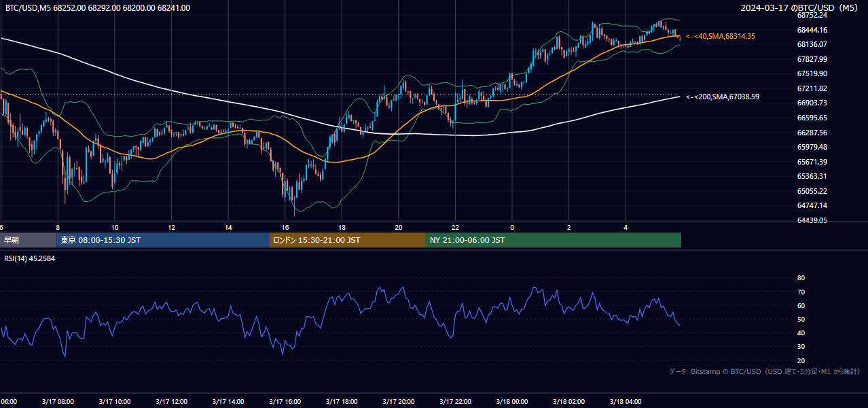This screenshot has height=408, width=868.
Task: Click hour tick 22 under price chart
Action: tap(455, 228)
